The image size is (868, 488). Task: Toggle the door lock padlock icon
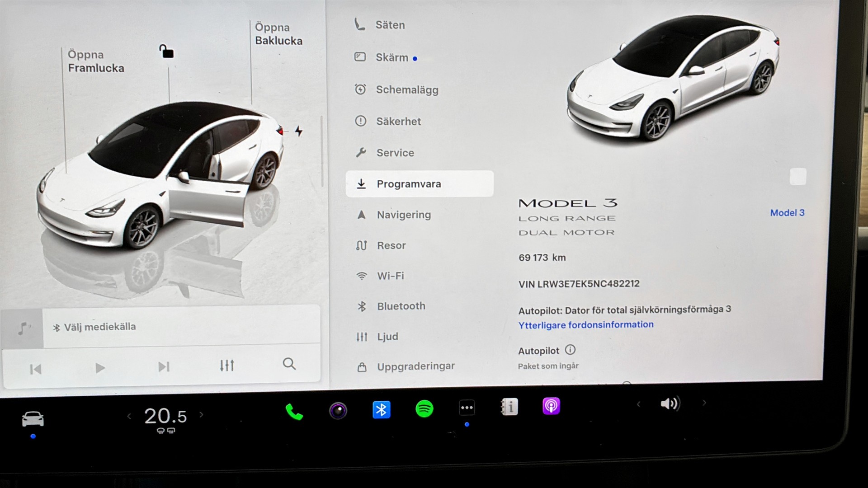[x=166, y=52]
